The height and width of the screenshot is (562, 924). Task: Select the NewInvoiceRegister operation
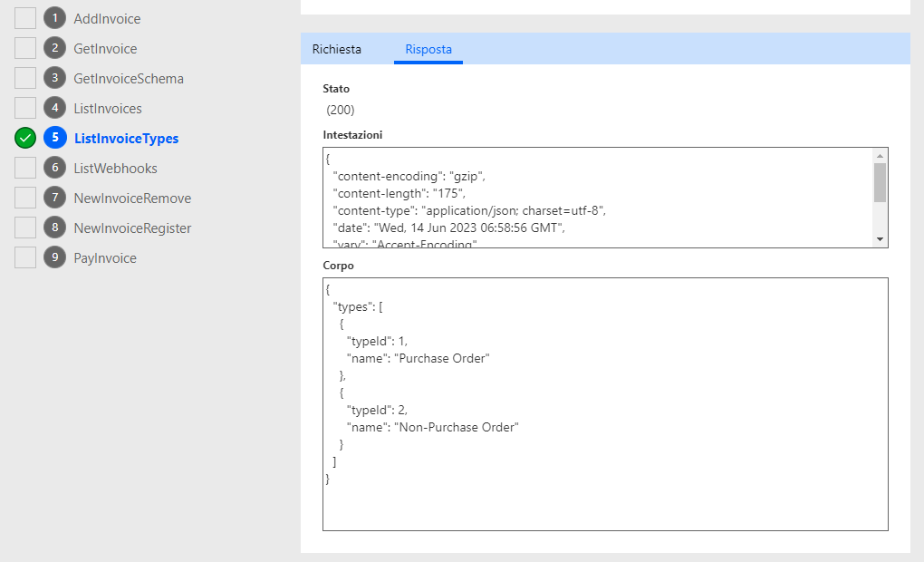pos(132,228)
